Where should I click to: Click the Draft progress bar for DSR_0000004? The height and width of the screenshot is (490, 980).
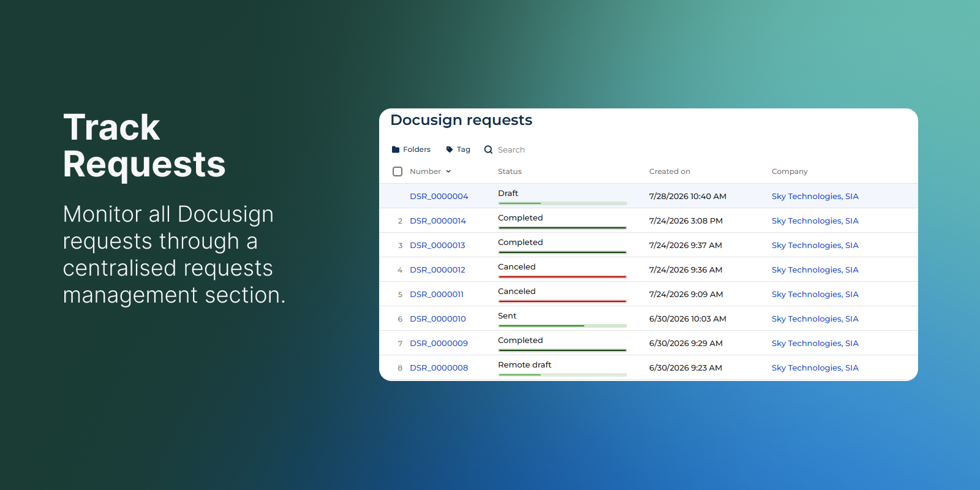pyautogui.click(x=562, y=203)
